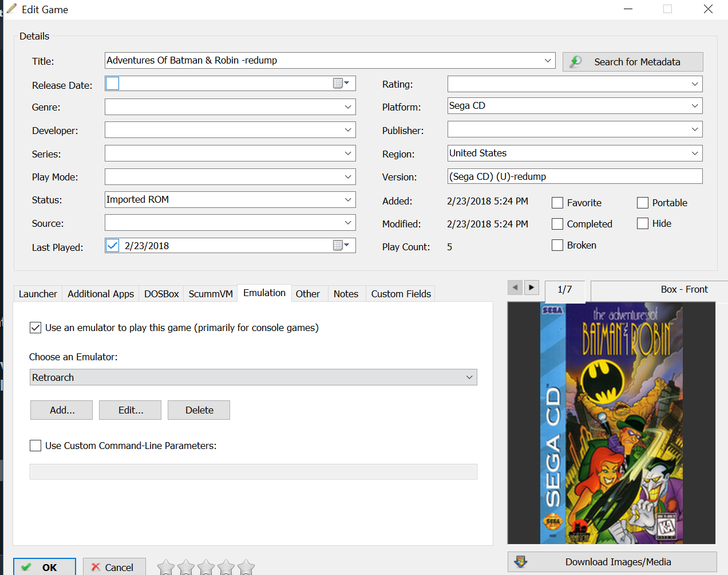Enable the Release Date checkbox
This screenshot has width=728, height=575.
(x=113, y=84)
